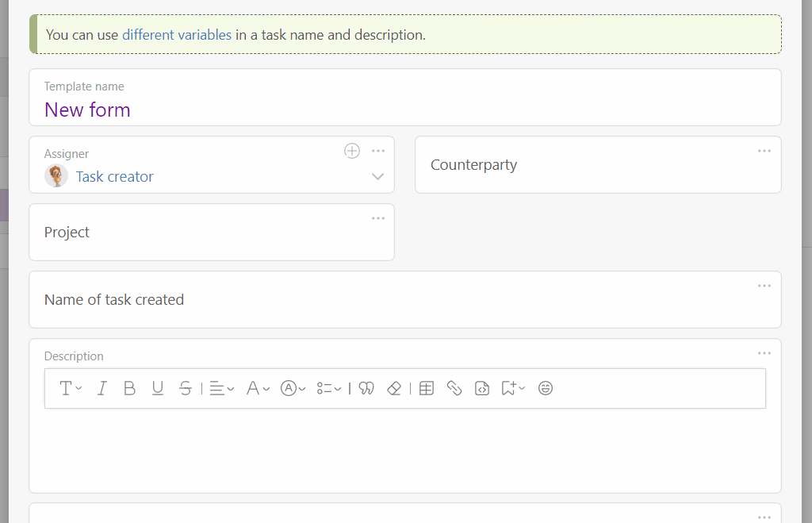Viewport: 812px width, 523px height.
Task: Open the bookmark-plus dropdown
Action: 513,388
